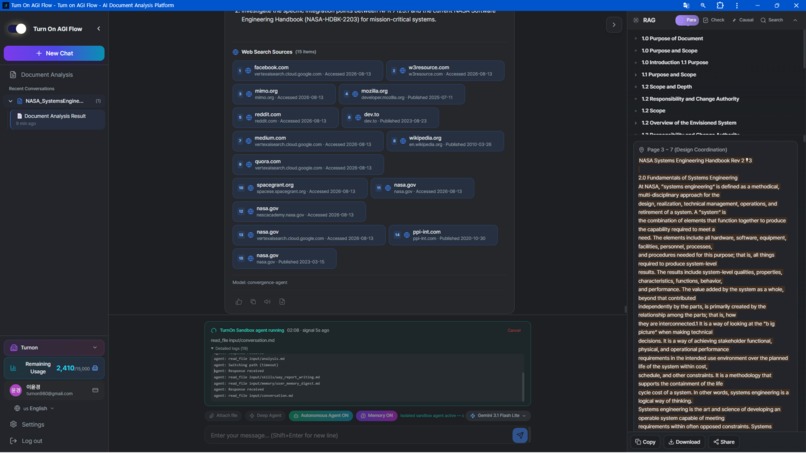Image resolution: width=806 pixels, height=453 pixels.
Task: Click the user avatar in sidebar
Action: [15, 390]
